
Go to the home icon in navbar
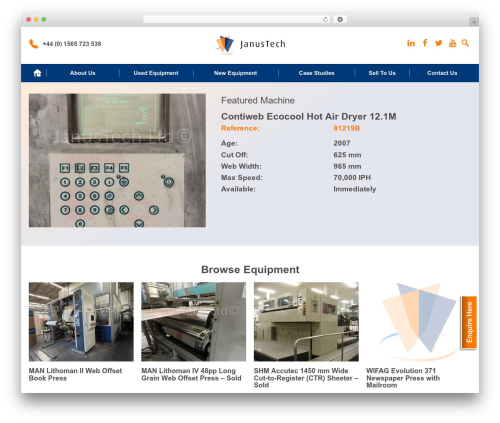(x=37, y=73)
